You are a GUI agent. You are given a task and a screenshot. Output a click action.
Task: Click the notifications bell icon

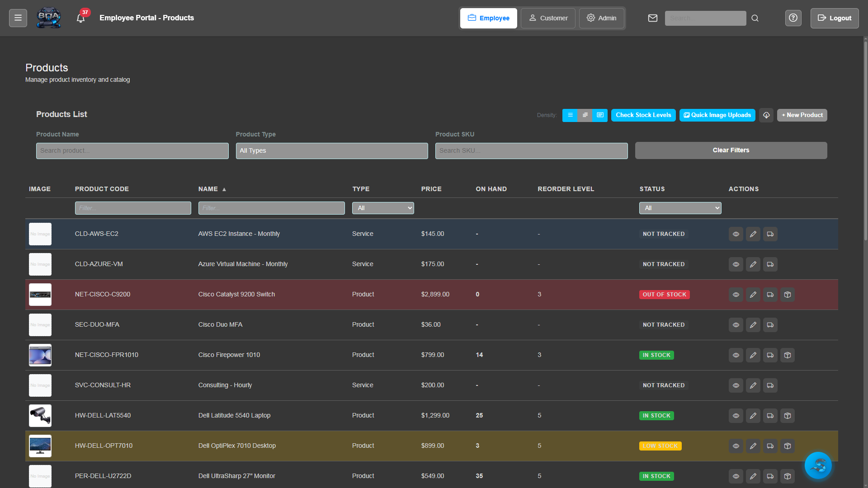(80, 19)
